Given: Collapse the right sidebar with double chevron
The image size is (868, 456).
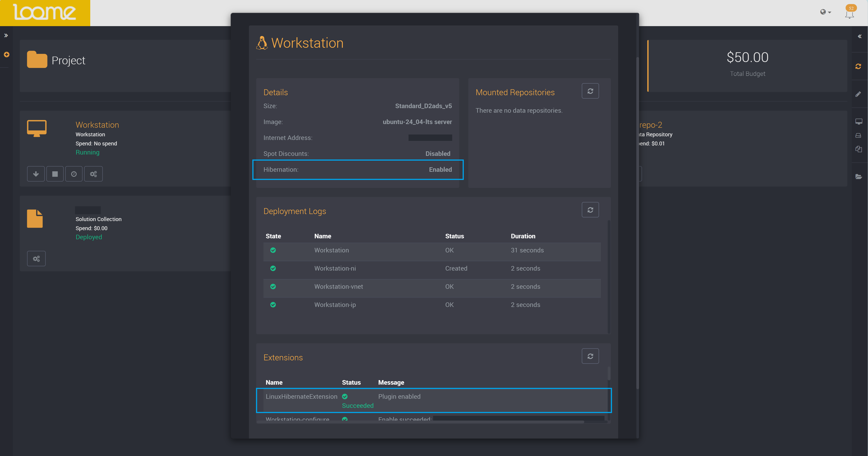Looking at the screenshot, I should tap(860, 36).
